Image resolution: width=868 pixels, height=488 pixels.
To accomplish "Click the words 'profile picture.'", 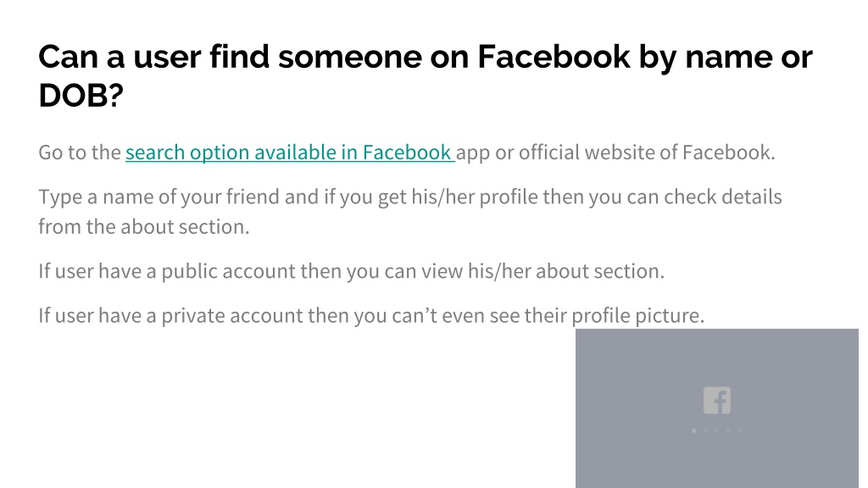I will [637, 315].
